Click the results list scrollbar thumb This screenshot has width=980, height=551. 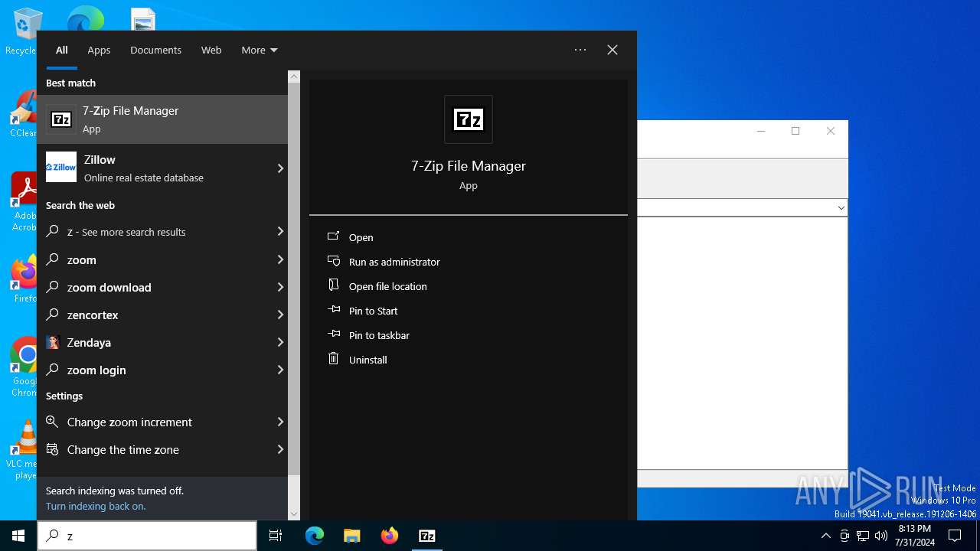pos(294,279)
